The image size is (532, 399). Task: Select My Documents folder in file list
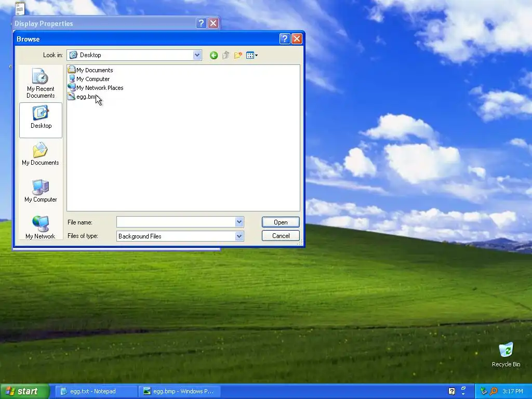90,70
